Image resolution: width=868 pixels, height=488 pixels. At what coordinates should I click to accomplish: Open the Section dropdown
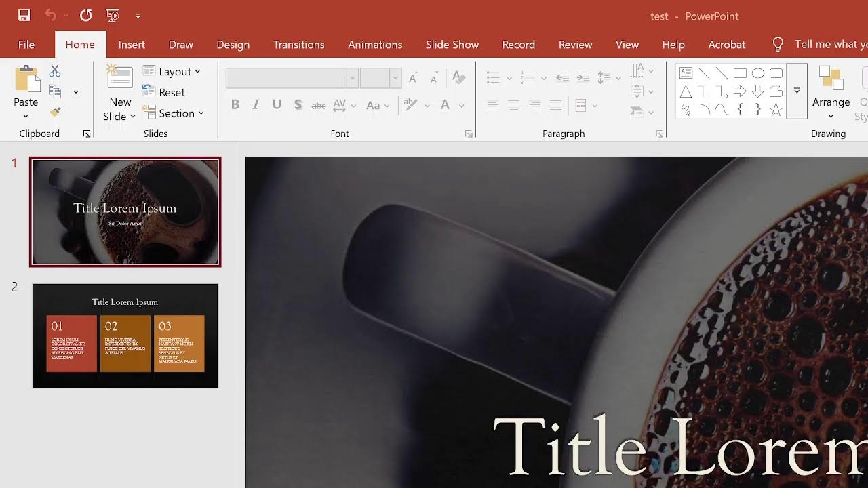[x=174, y=113]
